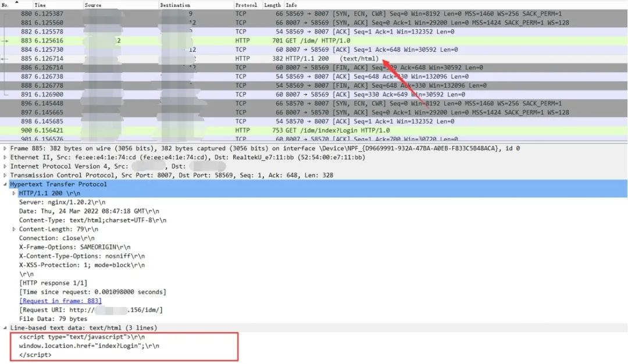Screen dimensions: 628x364
Task: Expand Transmission Control Protocol node
Action: [5, 176]
